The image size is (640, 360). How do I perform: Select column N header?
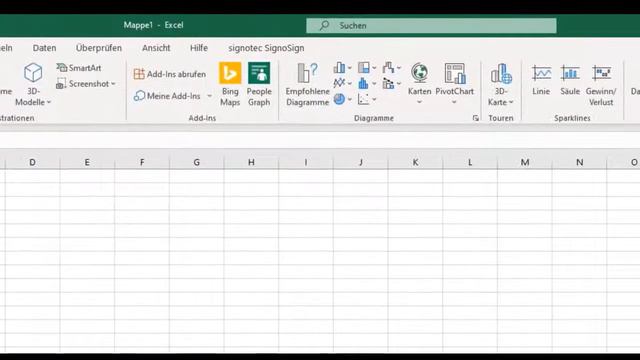(579, 162)
